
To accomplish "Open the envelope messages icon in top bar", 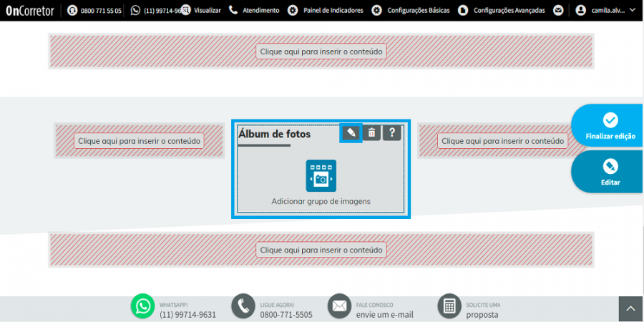I will coord(557,10).
